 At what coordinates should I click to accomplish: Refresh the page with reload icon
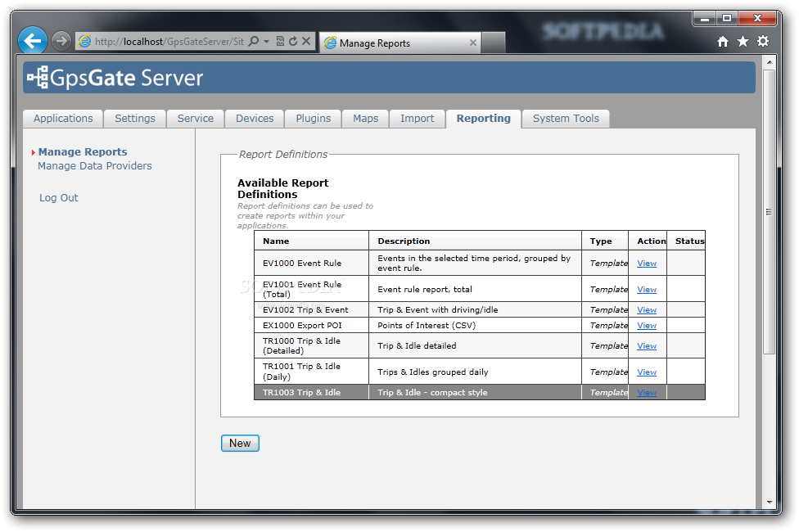coord(293,41)
